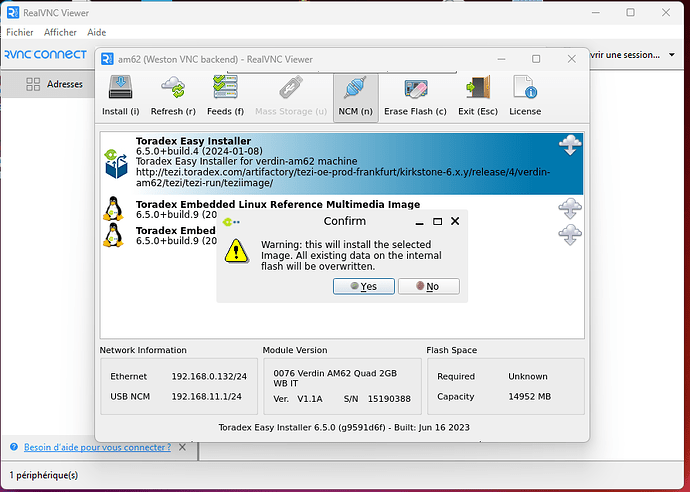Close the Confirm dialog with X
690x492 pixels.
click(455, 221)
